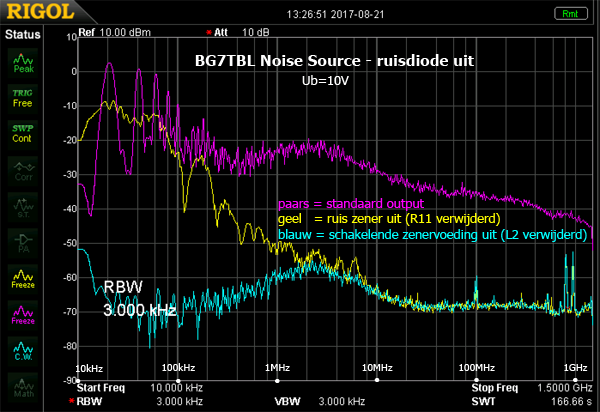
Task: Click the SWT 166.66 s readout
Action: pos(532,401)
